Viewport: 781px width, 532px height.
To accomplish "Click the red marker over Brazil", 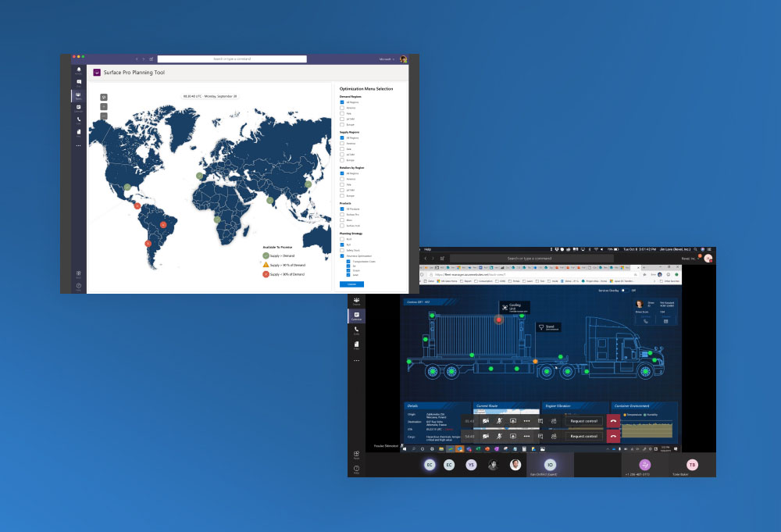I will pos(163,224).
